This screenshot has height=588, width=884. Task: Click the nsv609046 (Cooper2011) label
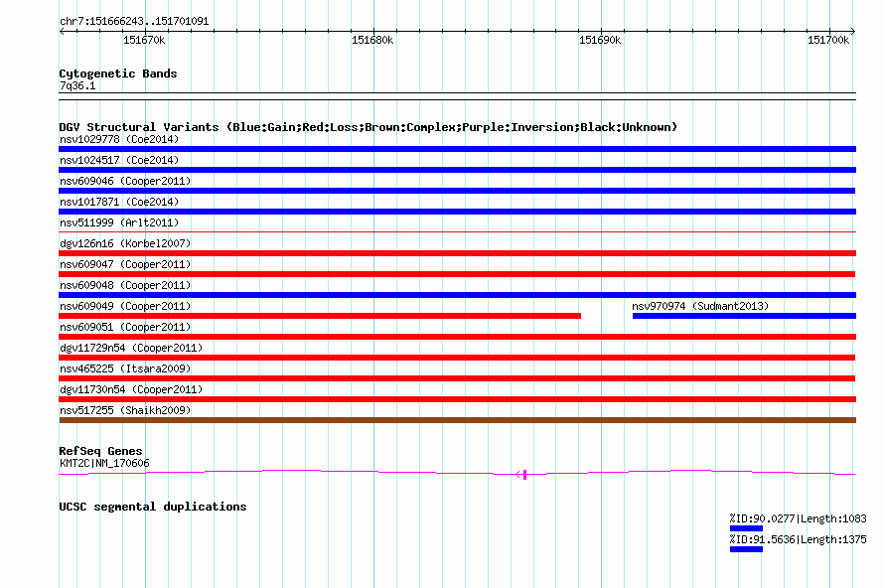pos(125,181)
